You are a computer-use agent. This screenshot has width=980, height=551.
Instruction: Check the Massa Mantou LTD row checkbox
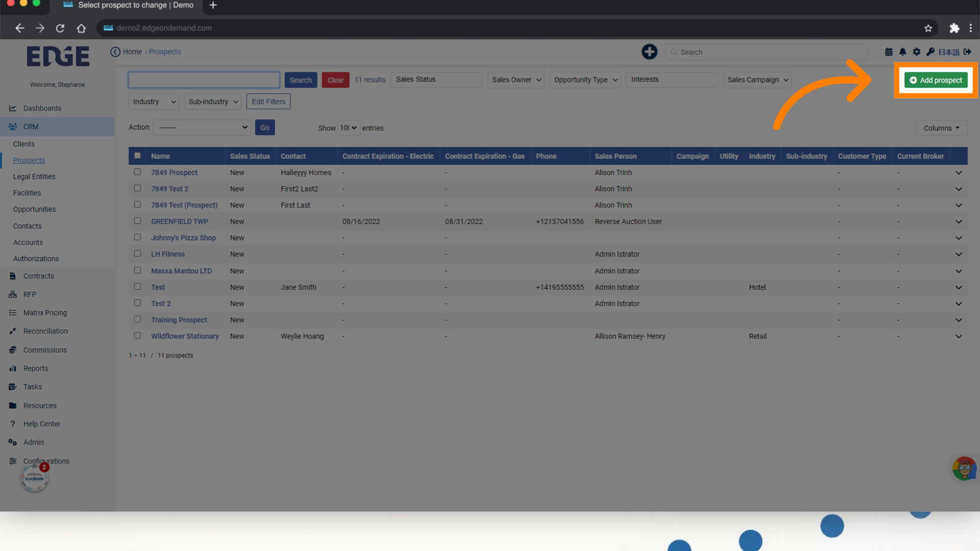tap(137, 270)
